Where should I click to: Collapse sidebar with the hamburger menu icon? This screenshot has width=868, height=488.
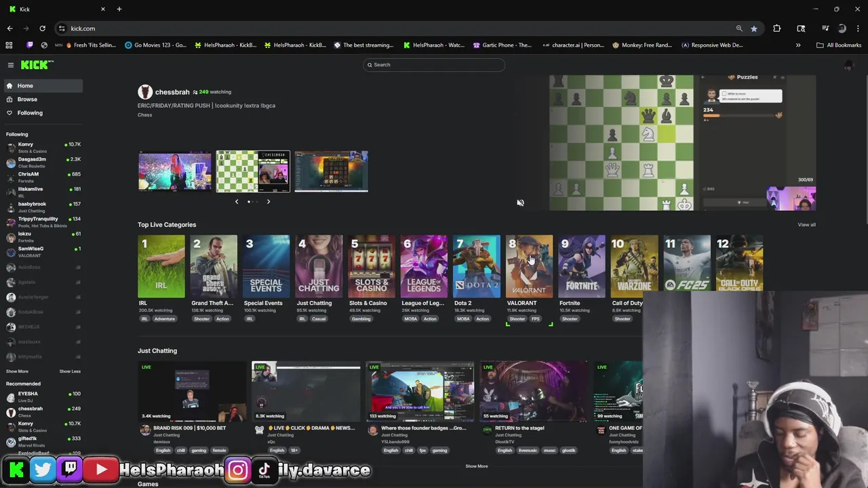[11, 65]
